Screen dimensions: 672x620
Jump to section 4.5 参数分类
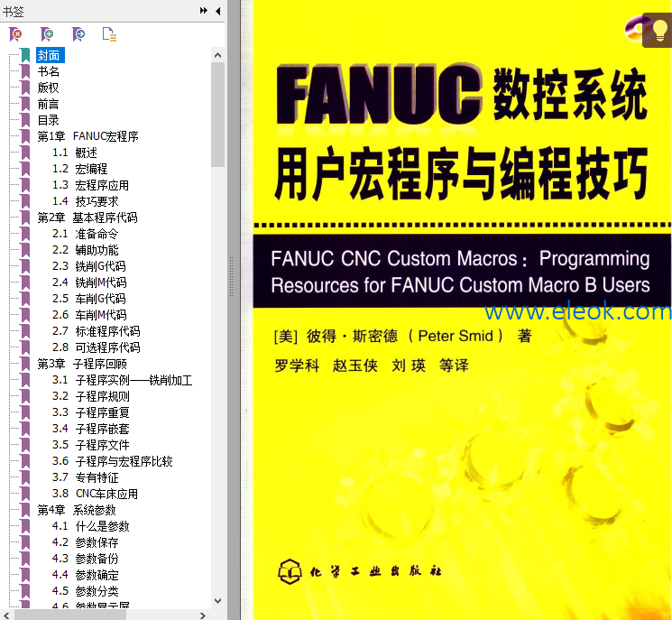[x=86, y=591]
